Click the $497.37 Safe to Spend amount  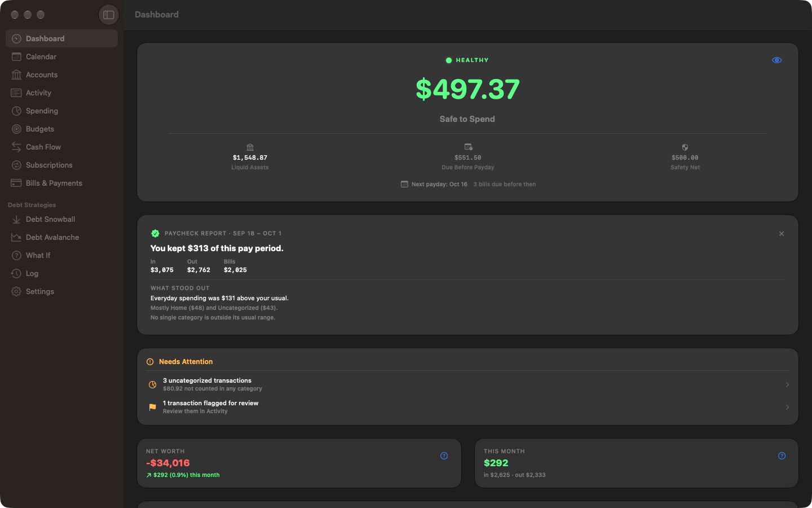point(467,89)
